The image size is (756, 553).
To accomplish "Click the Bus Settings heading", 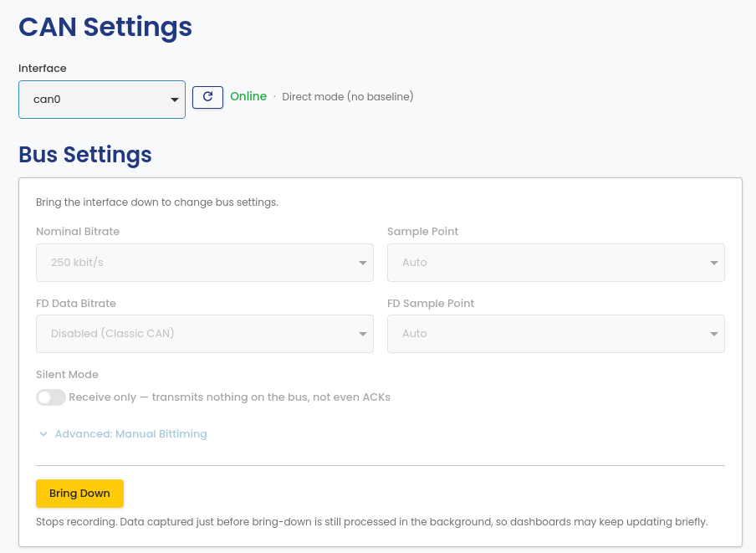I will [x=84, y=155].
